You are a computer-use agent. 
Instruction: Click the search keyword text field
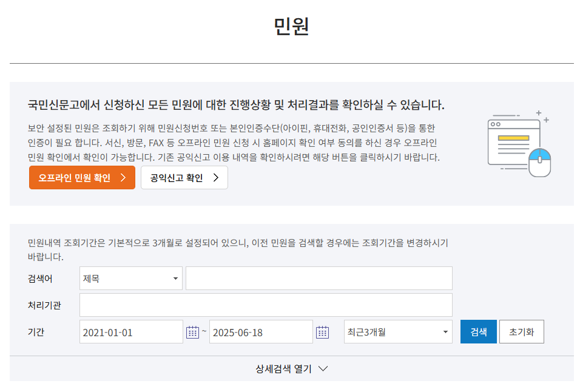pyautogui.click(x=319, y=278)
